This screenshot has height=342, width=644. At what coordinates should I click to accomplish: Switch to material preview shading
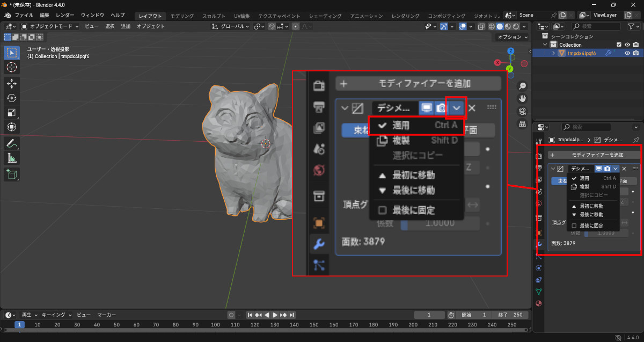508,26
